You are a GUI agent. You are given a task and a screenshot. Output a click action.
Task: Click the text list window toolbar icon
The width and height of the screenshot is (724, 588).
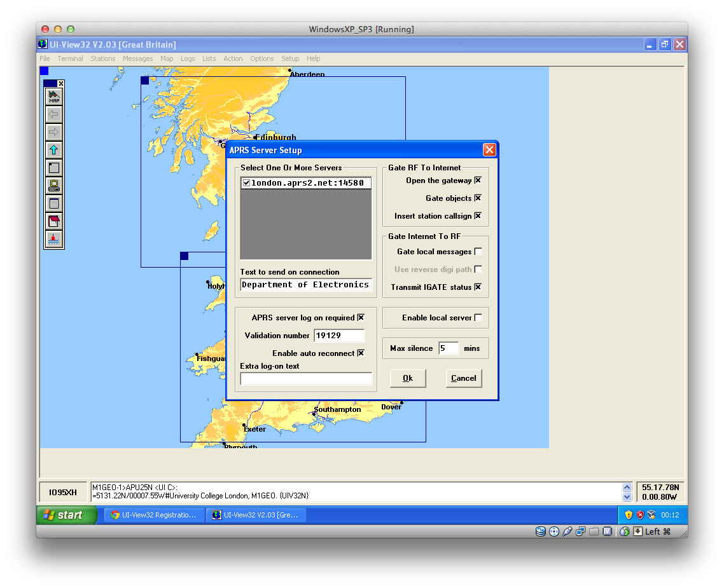click(x=54, y=203)
